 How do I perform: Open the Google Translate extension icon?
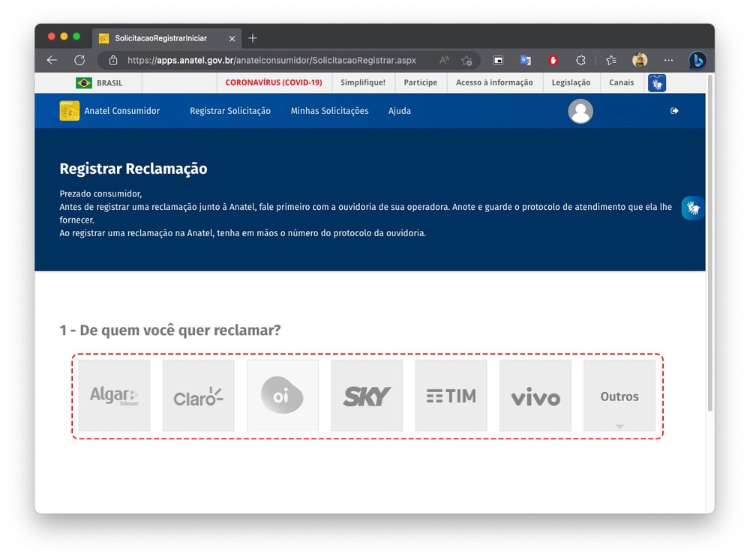pos(526,60)
